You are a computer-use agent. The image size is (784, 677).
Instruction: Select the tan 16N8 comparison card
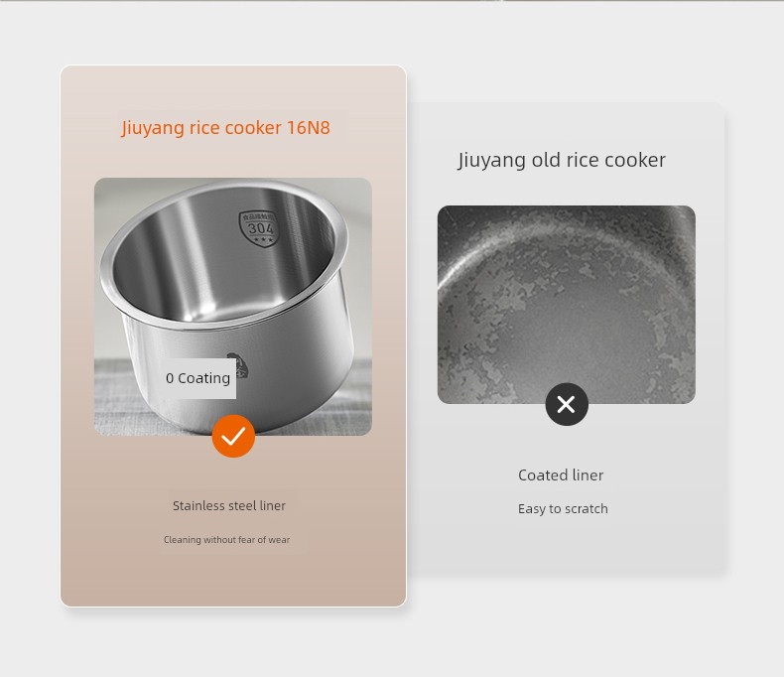(x=233, y=336)
